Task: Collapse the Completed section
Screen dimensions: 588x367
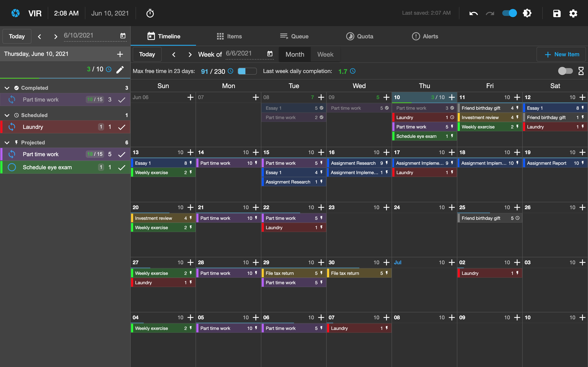Action: 7,88
